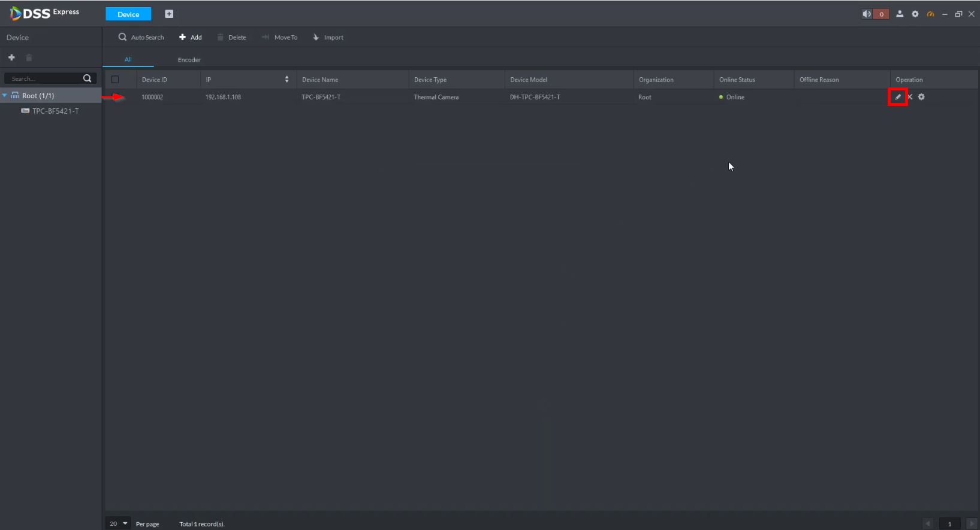Select the All tab
Viewport: 980px width, 530px height.
[128, 59]
